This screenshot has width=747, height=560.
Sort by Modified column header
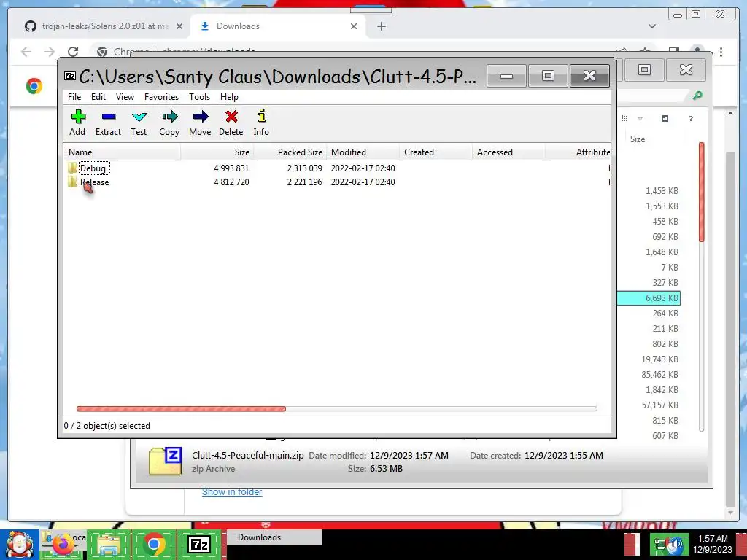[363, 152]
